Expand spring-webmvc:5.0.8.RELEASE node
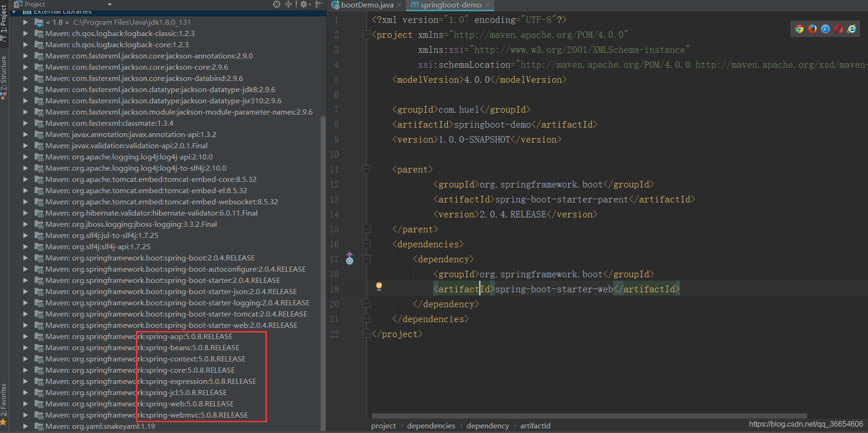Viewport: 868px width, 433px height. coord(25,415)
